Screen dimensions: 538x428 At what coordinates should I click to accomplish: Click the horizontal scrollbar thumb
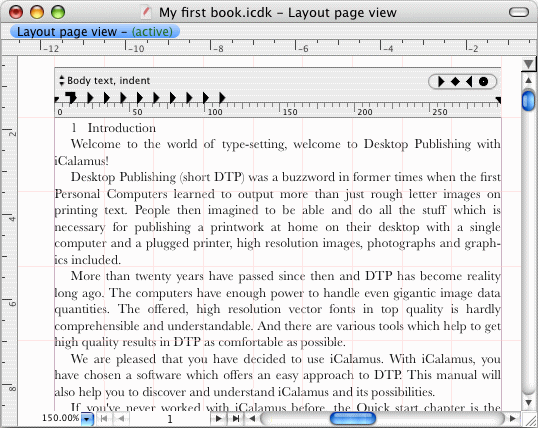click(x=353, y=418)
